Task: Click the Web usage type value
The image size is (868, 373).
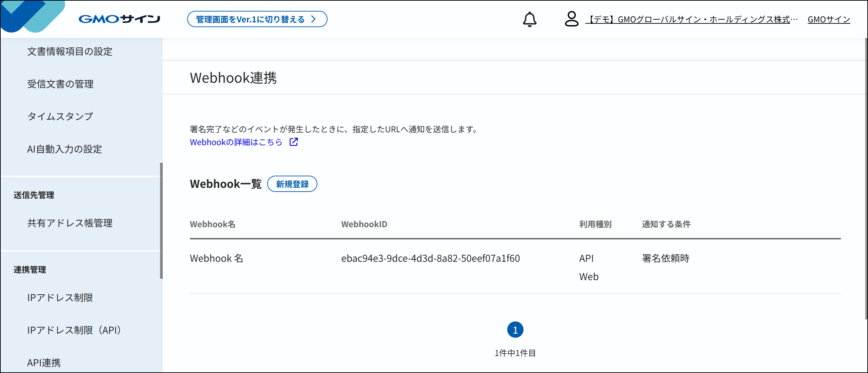Action: coord(589,277)
